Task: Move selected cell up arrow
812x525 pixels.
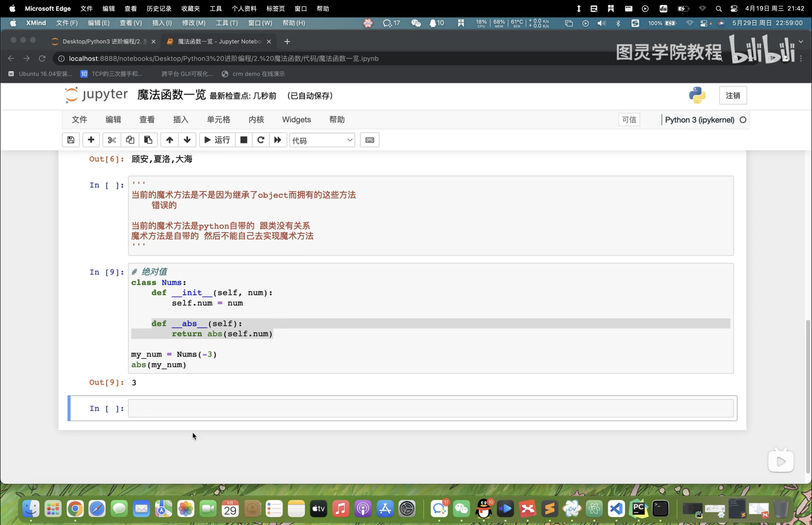Action: click(x=170, y=140)
